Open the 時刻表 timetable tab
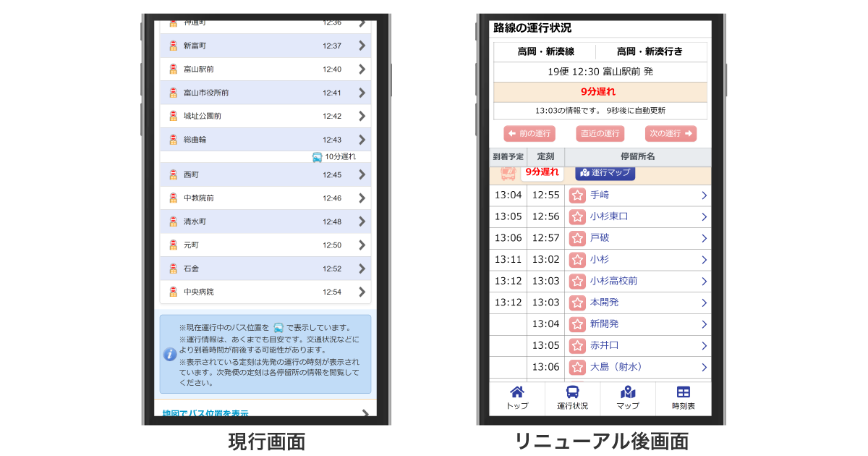 tap(684, 398)
